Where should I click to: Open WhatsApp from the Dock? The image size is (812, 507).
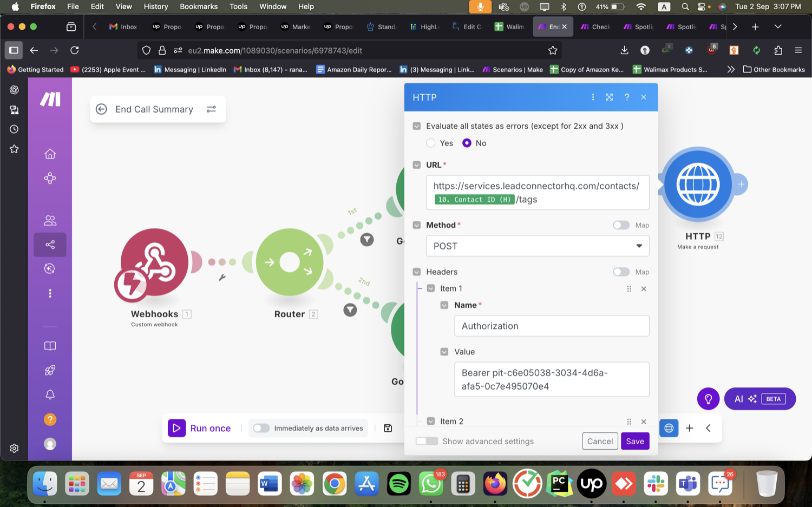pyautogui.click(x=431, y=484)
